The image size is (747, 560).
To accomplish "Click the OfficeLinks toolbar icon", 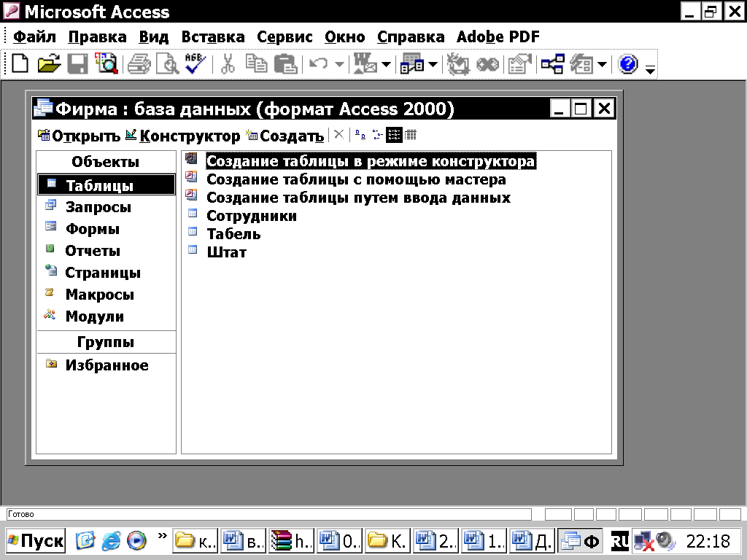I will (365, 64).
